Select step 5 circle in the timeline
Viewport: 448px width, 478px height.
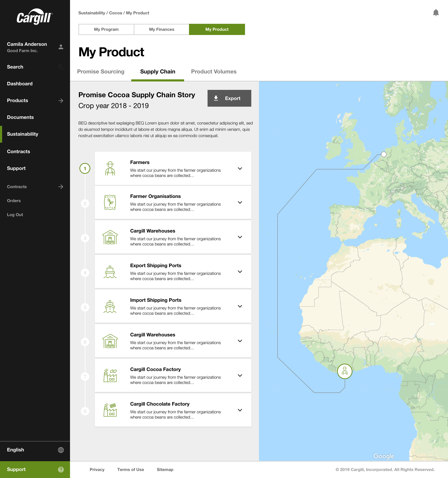85,308
